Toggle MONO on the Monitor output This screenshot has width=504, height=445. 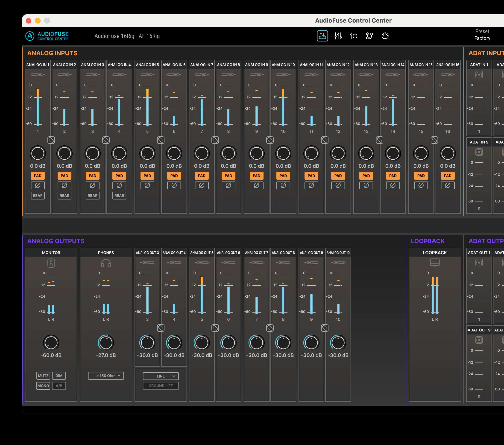click(43, 386)
